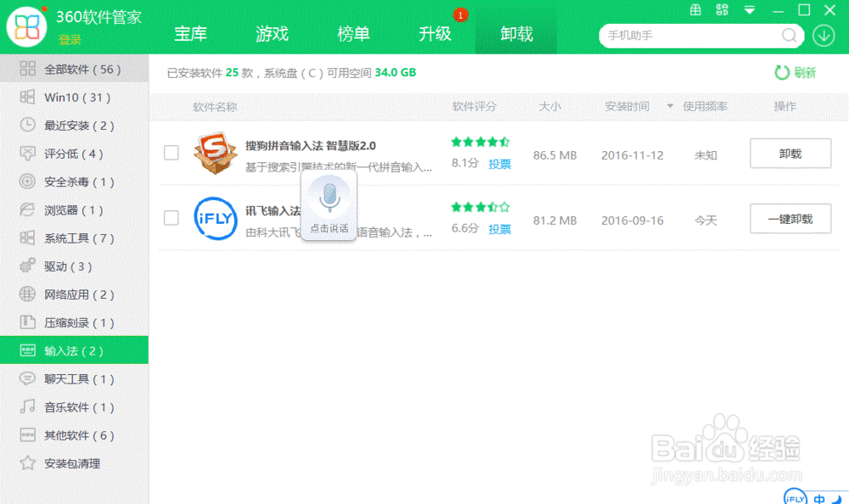
Task: Click the 评分低 low-rating icon
Action: click(27, 154)
